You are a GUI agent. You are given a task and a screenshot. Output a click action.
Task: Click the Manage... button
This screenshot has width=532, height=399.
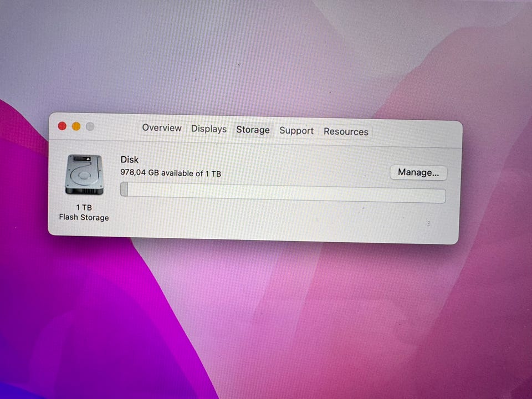pyautogui.click(x=418, y=173)
